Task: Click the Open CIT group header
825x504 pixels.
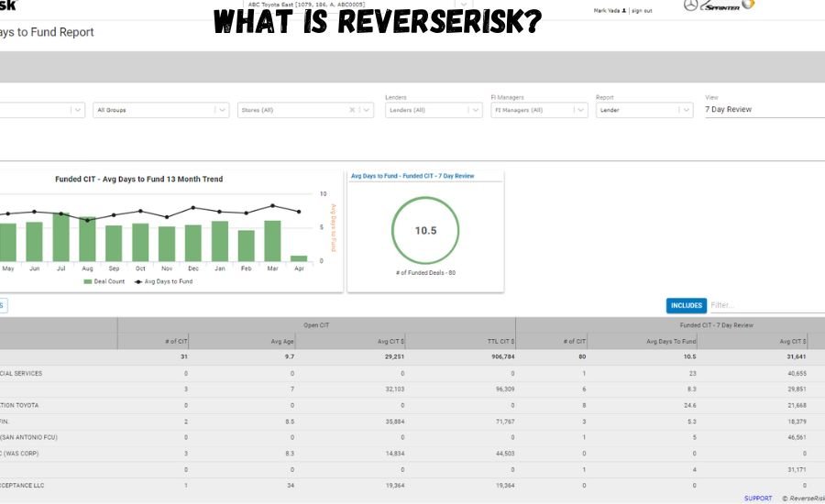Action: (x=316, y=325)
